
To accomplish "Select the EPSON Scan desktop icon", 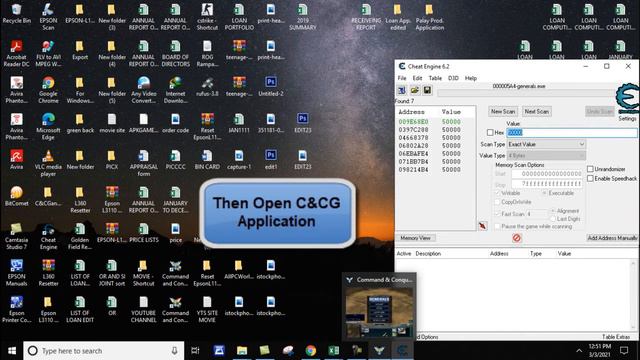I will point(48,17).
